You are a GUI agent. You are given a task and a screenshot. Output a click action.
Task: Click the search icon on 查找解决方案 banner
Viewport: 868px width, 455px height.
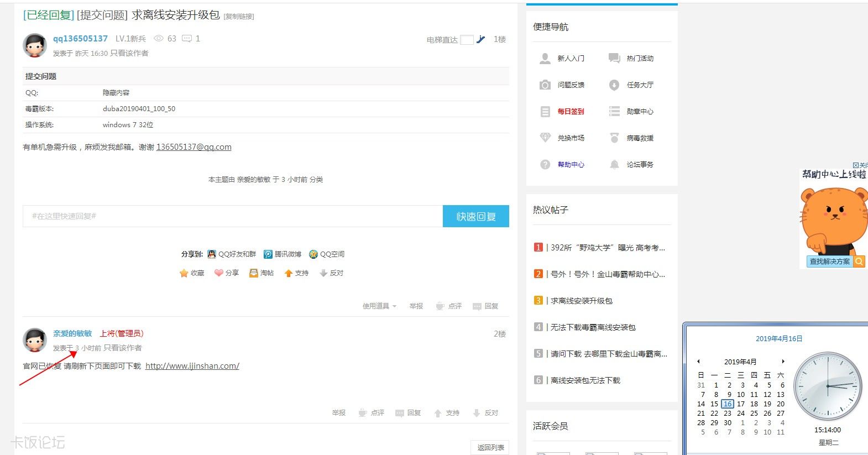pyautogui.click(x=859, y=262)
